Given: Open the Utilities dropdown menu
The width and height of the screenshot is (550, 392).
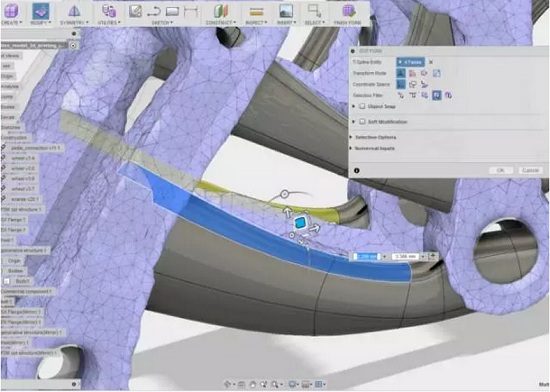Looking at the screenshot, I should click(x=109, y=22).
